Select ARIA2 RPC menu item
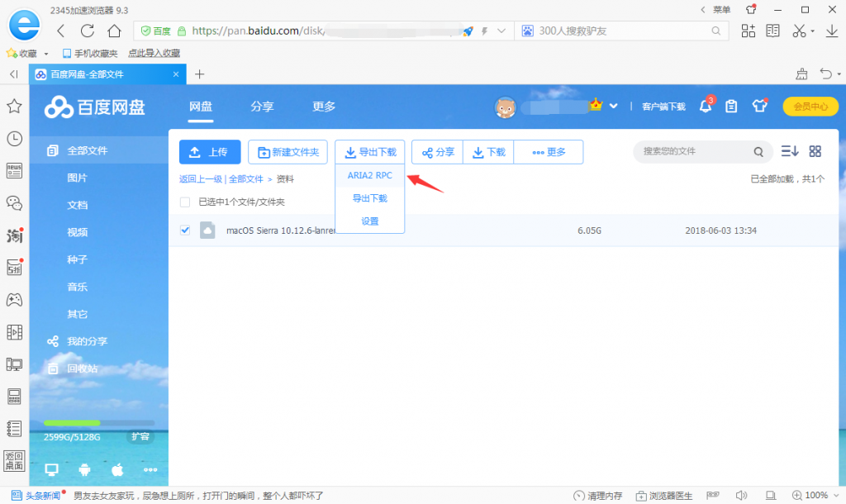This screenshot has width=846, height=504. (x=369, y=175)
